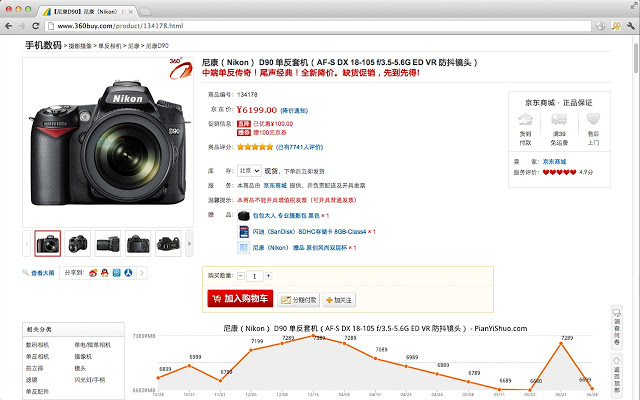This screenshot has width=640, height=400.
Task: Open 摄像机 in related categories
Action: point(83,356)
